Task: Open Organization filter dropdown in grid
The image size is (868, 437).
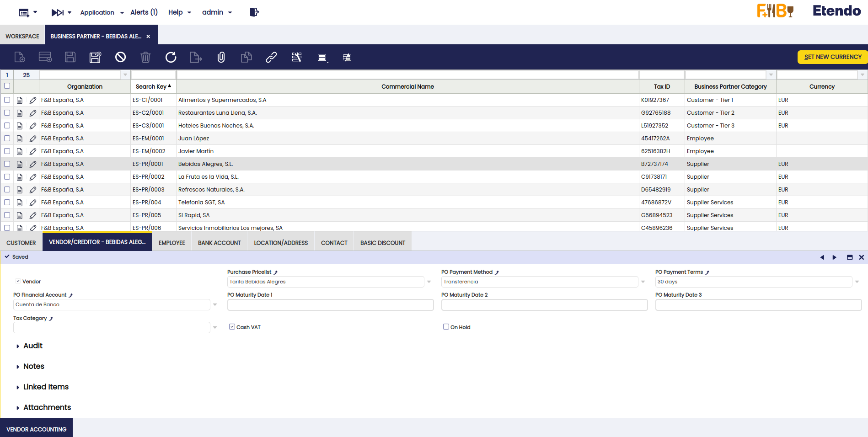Action: pyautogui.click(x=125, y=75)
